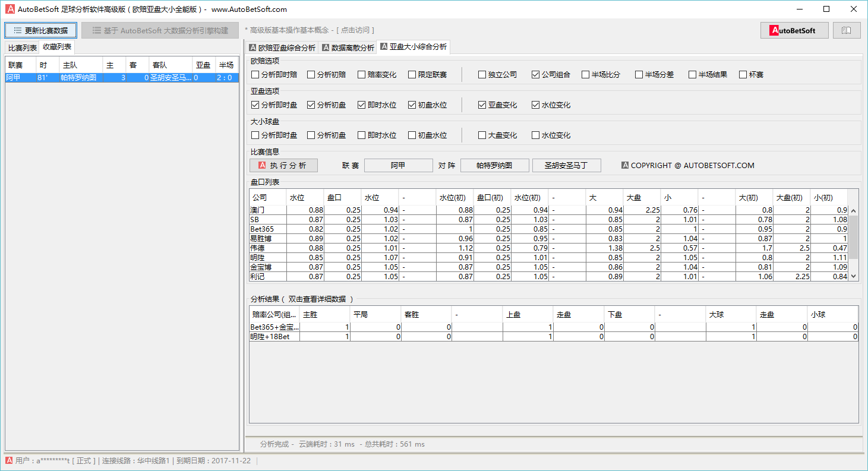Click the AutoBetSoft app icon in title bar
Image resolution: width=868 pixels, height=471 pixels.
pos(10,9)
